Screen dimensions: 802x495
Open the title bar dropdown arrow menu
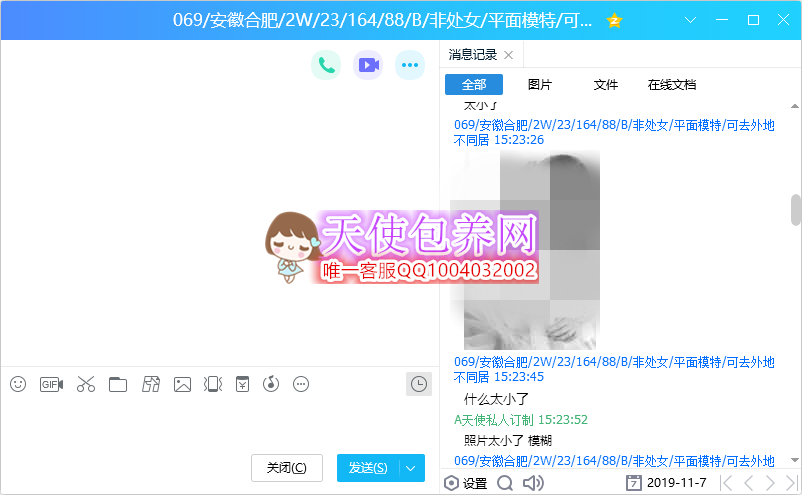pos(690,20)
